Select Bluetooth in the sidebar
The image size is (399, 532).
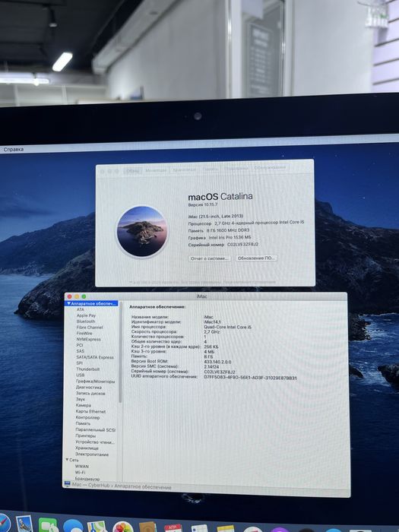(x=86, y=321)
